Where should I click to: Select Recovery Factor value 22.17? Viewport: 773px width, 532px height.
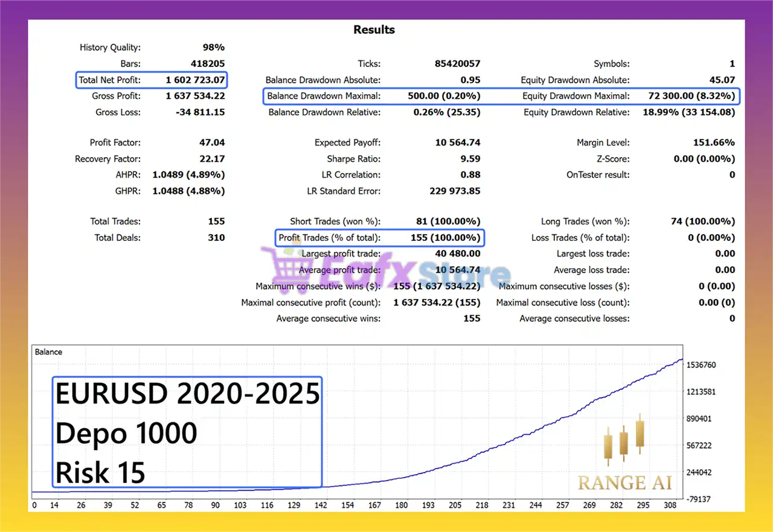(211, 159)
